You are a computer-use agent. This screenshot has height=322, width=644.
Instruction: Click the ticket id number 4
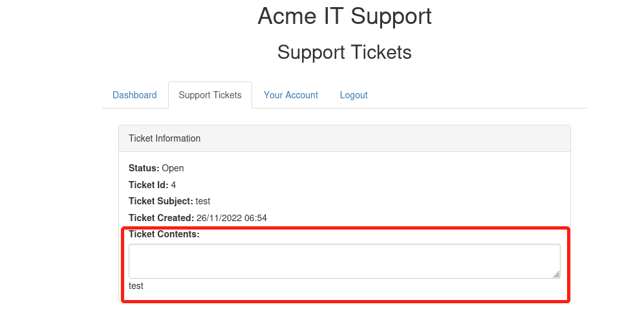click(173, 185)
